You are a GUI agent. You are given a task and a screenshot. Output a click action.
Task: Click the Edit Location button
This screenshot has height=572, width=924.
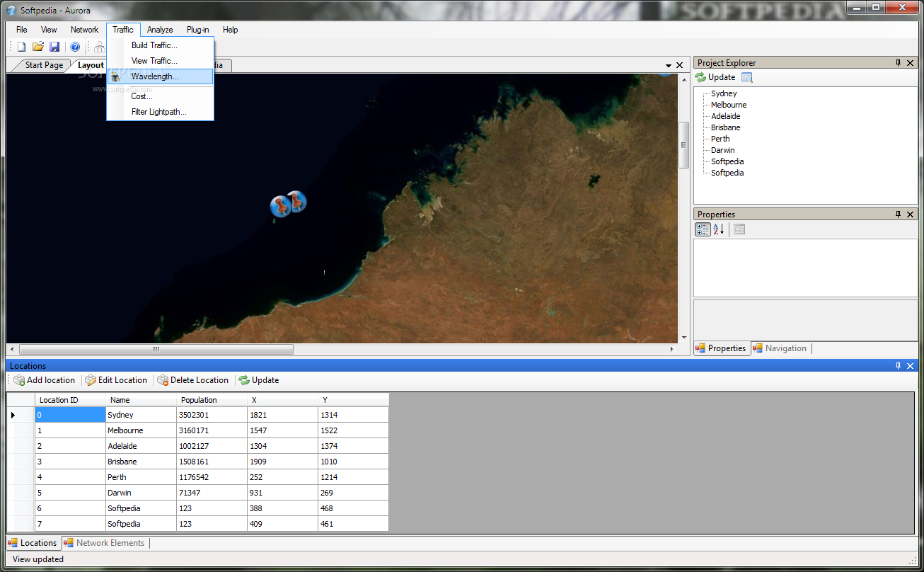pyautogui.click(x=116, y=380)
